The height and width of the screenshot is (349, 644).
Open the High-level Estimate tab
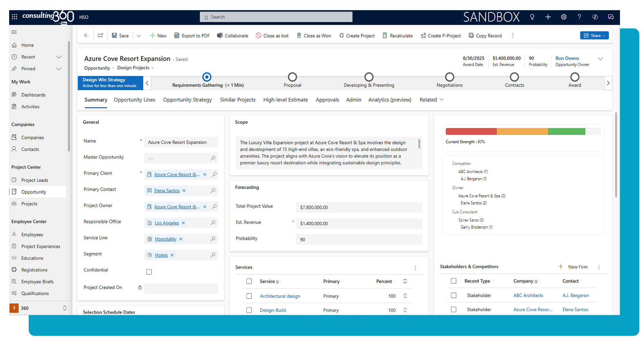[285, 100]
